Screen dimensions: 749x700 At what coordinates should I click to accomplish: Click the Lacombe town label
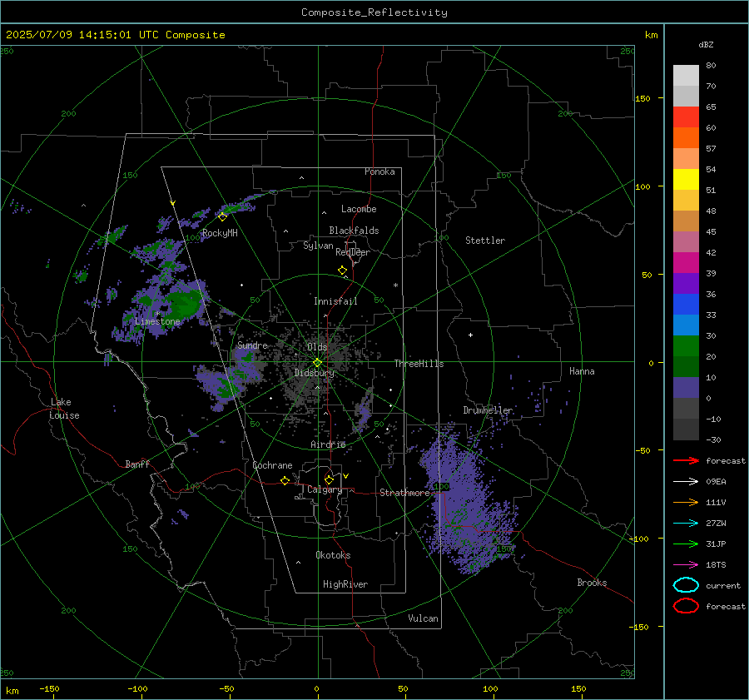359,209
